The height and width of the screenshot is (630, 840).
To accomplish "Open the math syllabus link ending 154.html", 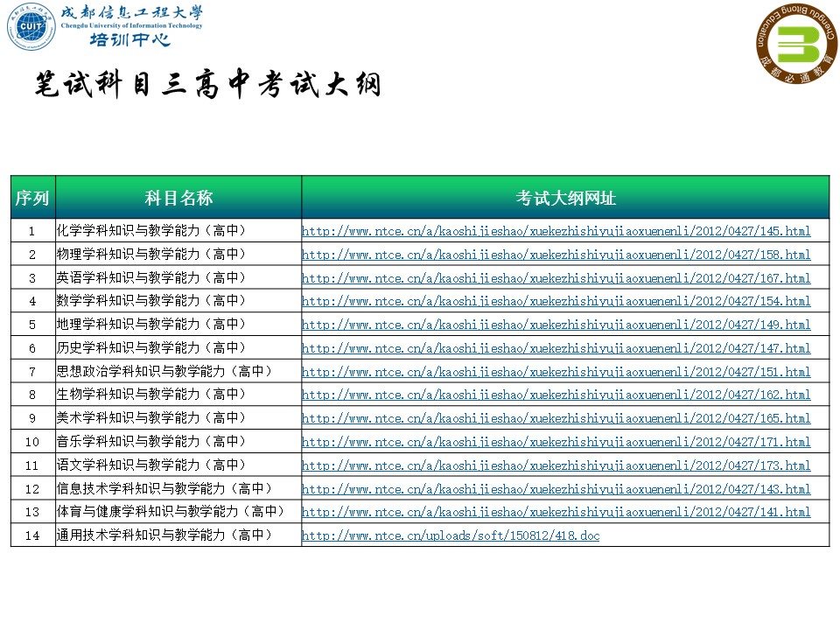I will click(x=556, y=301).
